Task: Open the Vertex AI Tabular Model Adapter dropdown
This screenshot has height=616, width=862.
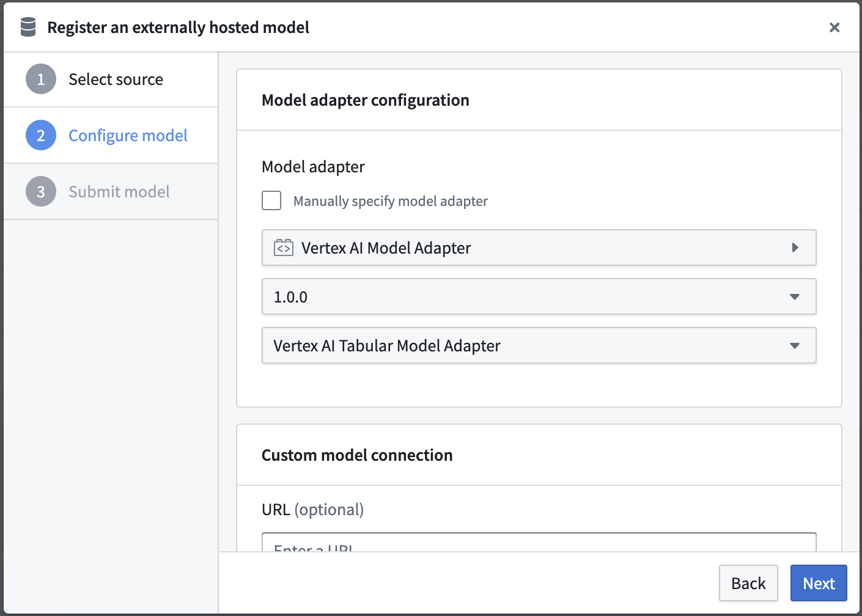Action: [539, 345]
